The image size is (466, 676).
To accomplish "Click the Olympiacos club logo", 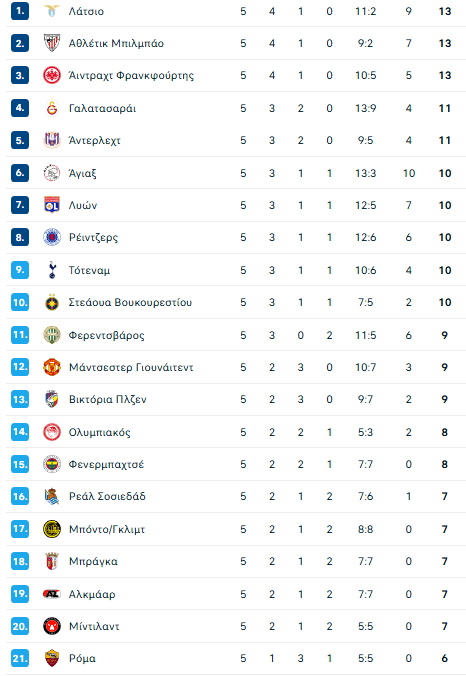I will 52,432.
